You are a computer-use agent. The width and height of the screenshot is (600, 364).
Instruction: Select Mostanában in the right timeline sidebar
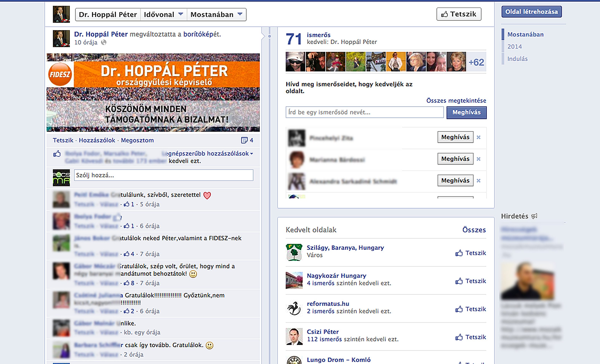[x=525, y=34]
